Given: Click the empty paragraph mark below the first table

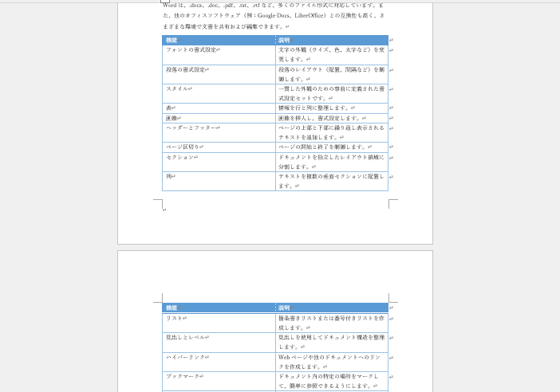Looking at the screenshot, I should pyautogui.click(x=164, y=210).
